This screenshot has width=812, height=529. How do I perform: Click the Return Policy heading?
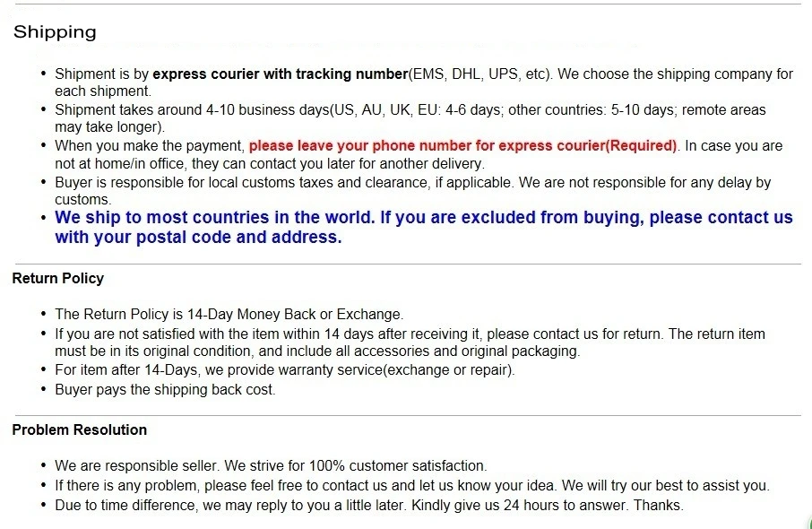[58, 278]
